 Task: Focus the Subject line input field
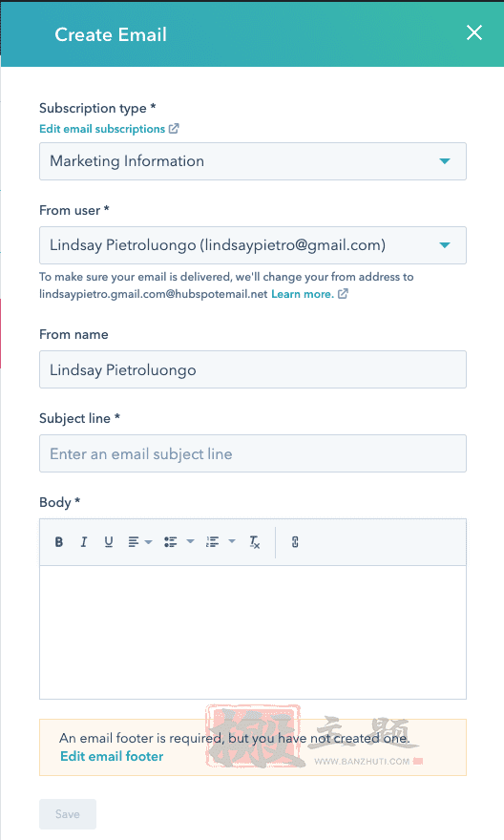tap(253, 453)
